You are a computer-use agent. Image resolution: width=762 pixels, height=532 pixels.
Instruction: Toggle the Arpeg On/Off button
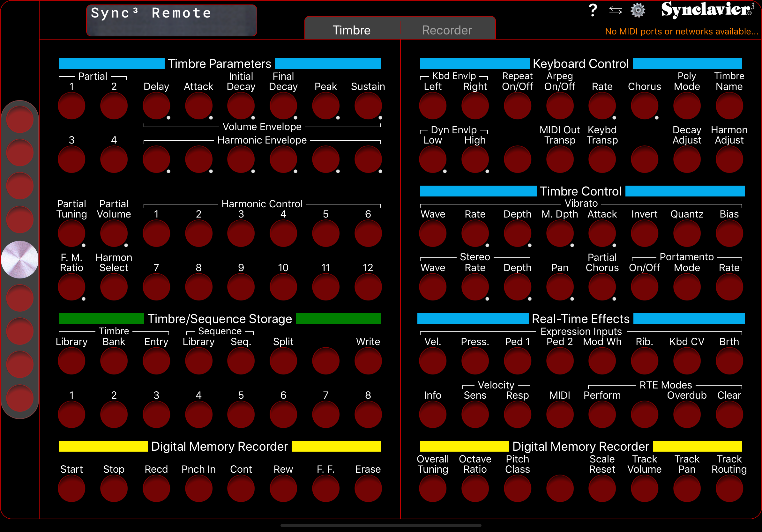coord(560,106)
